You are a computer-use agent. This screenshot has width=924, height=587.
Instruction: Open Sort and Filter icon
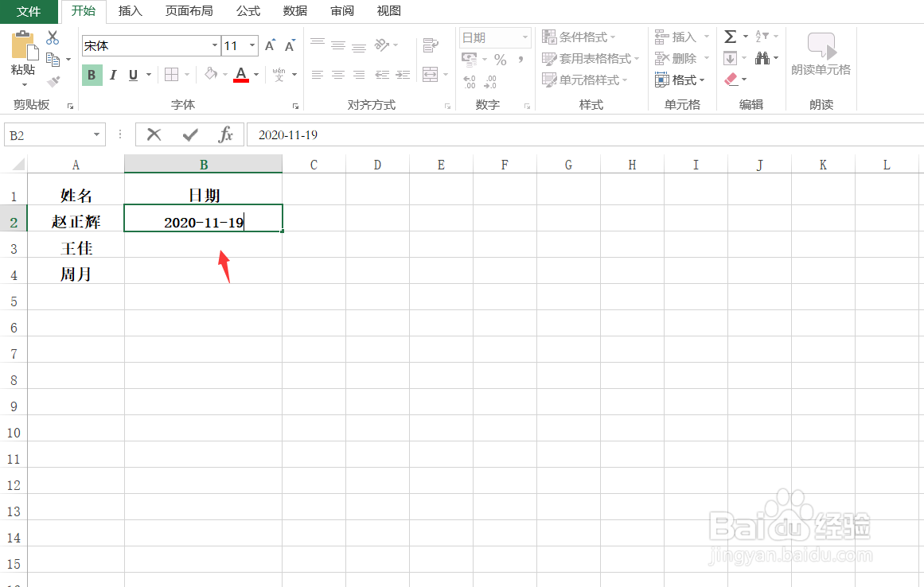pyautogui.click(x=762, y=37)
